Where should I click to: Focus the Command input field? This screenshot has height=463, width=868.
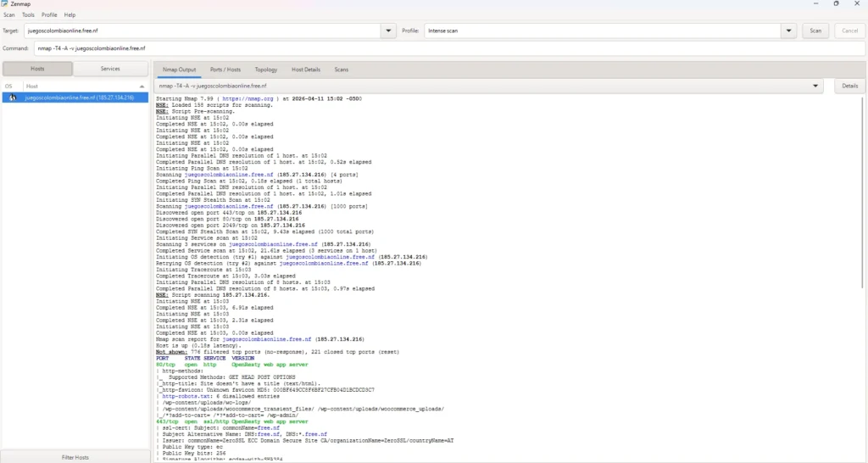(x=449, y=48)
